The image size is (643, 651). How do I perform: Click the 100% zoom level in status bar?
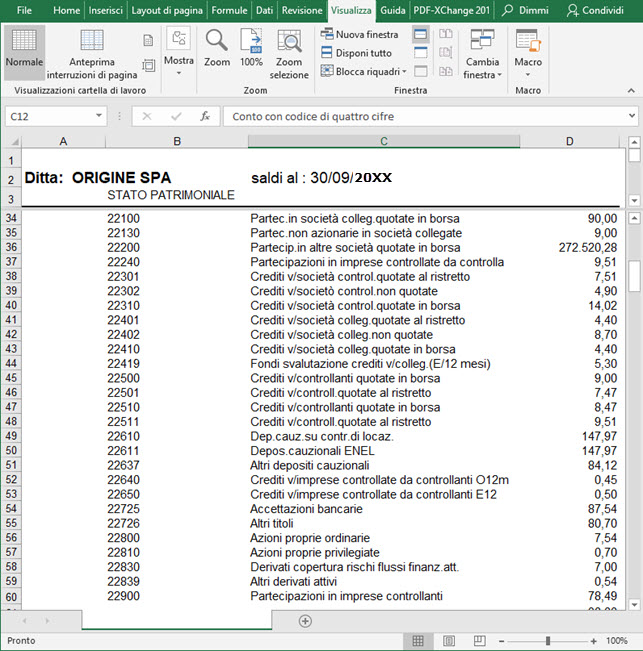(x=616, y=641)
